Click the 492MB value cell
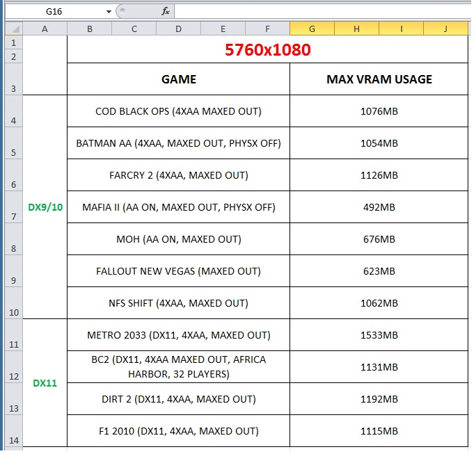The image size is (476, 454). tap(379, 207)
